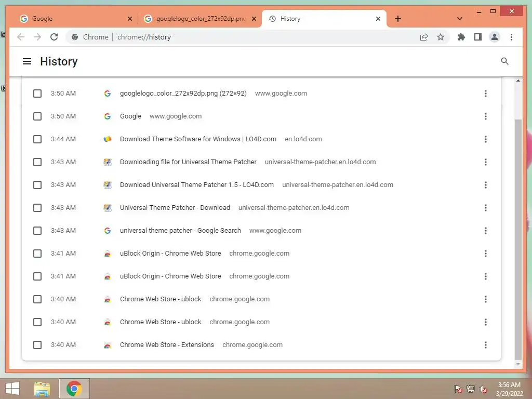This screenshot has width=532, height=399.
Task: Select checkbox for Download Universal Theme Patcher 1.5
Action: click(x=37, y=185)
